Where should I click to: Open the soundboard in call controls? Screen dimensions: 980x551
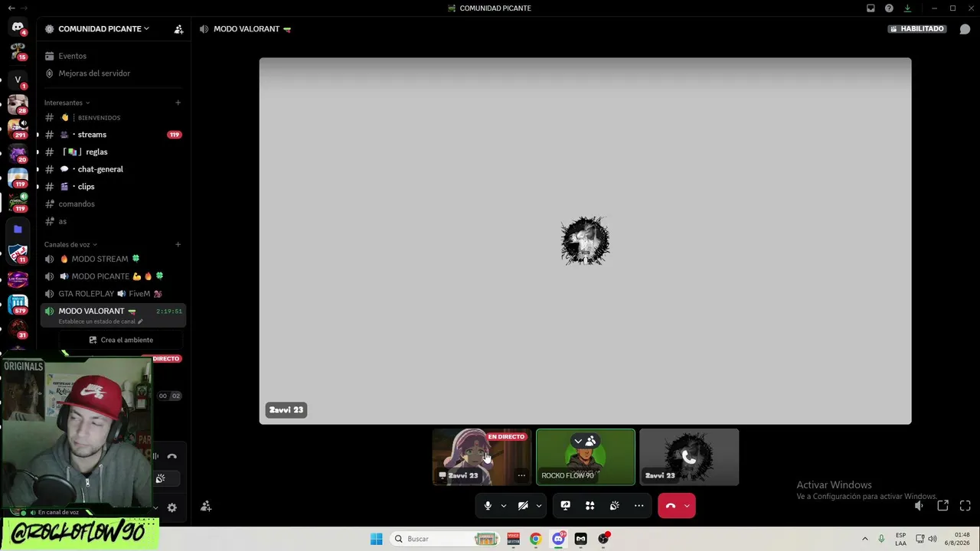pos(614,506)
